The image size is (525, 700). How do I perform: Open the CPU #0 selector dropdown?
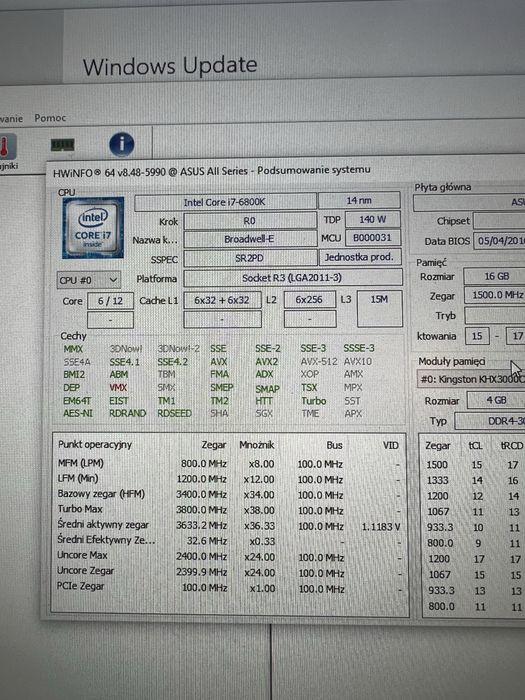pyautogui.click(x=88, y=280)
